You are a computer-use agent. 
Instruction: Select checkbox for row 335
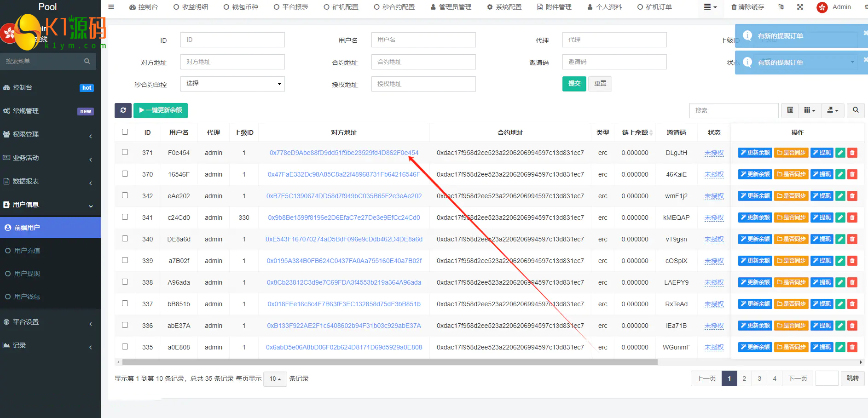pos(125,347)
